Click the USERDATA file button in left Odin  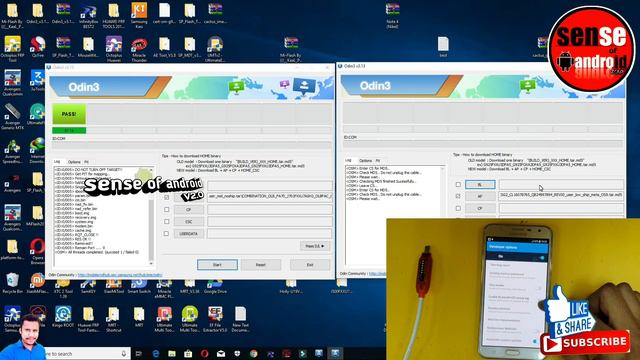[x=189, y=234]
